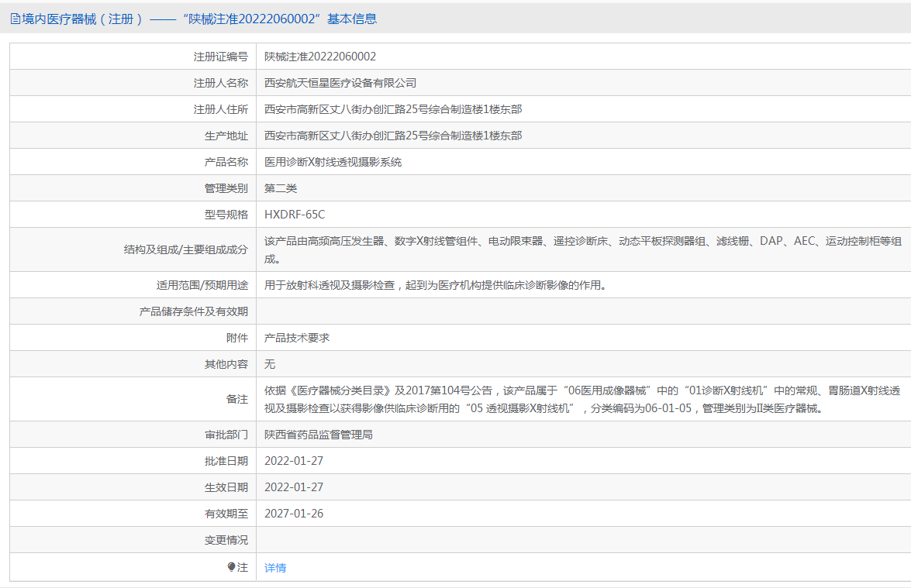Click the 结构及组成/主要组成成分 label

click(x=186, y=249)
